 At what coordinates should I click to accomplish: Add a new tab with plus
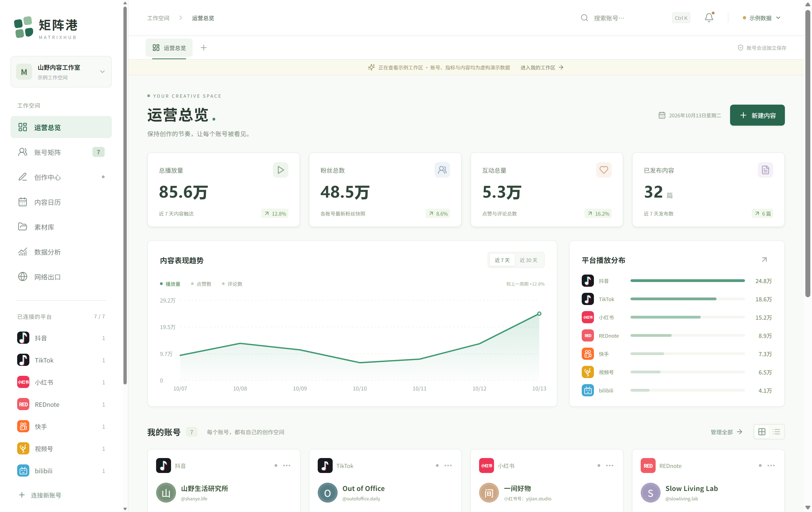(203, 48)
